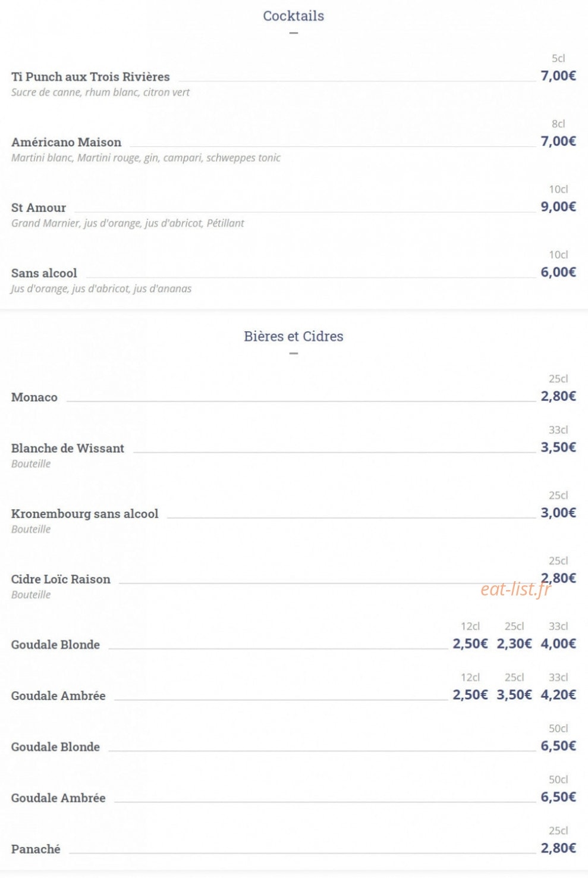Screen dimensions: 588x878
Task: Click the Américano Maison cocktail name
Action: [66, 142]
